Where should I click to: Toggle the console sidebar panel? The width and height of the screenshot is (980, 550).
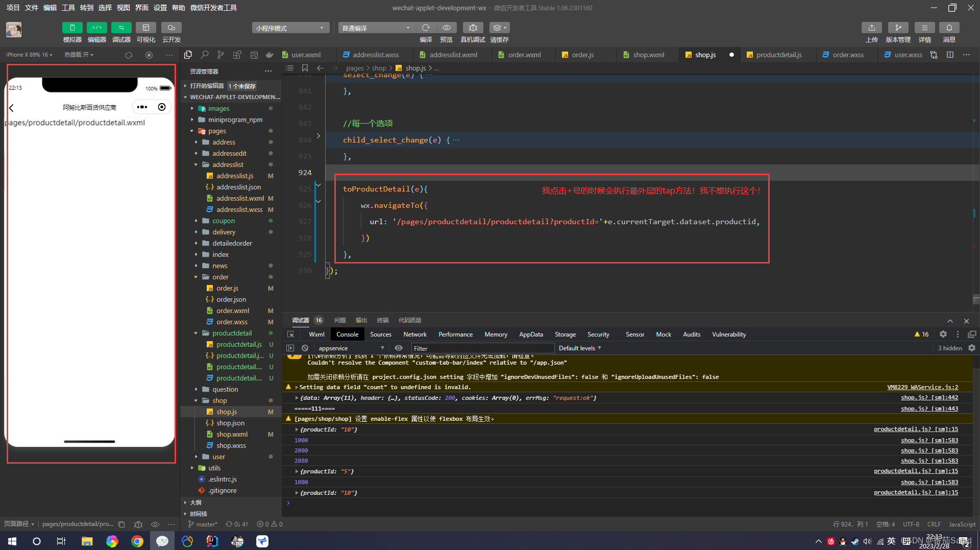(x=290, y=348)
